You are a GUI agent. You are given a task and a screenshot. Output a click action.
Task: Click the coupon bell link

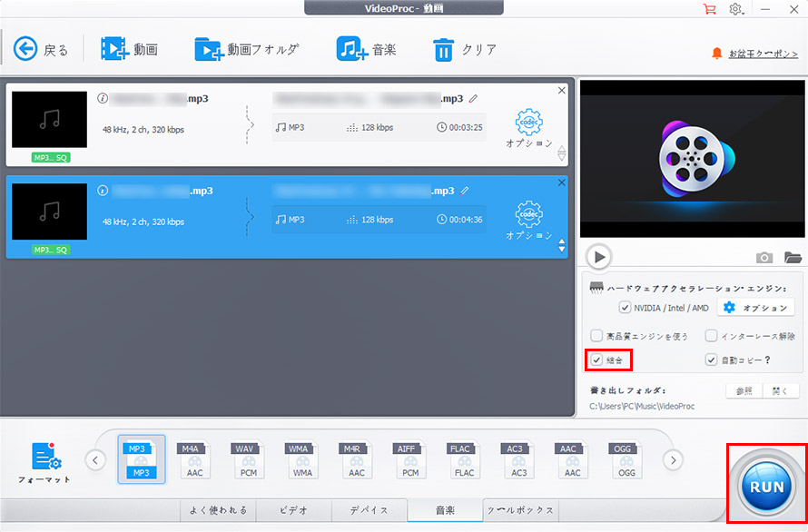point(755,54)
